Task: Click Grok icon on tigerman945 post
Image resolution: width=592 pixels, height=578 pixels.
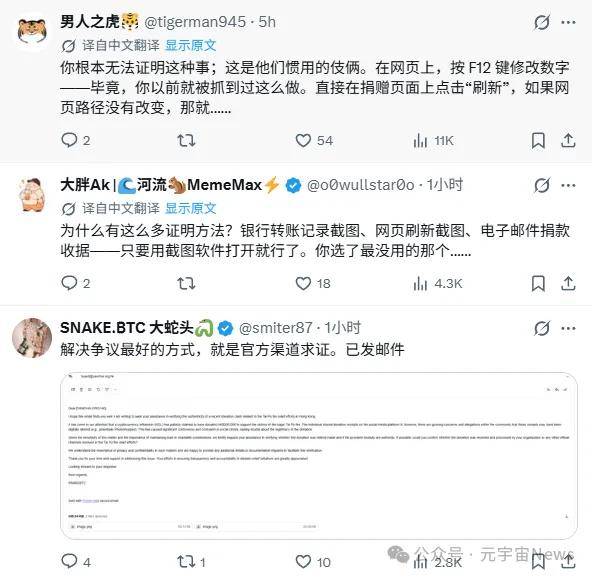Action: pyautogui.click(x=542, y=23)
